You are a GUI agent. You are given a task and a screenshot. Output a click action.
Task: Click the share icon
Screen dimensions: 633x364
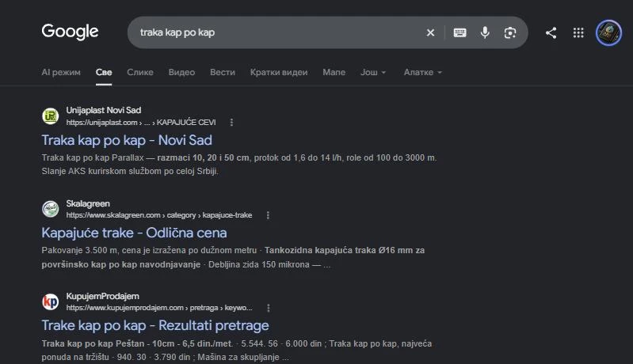click(x=551, y=32)
